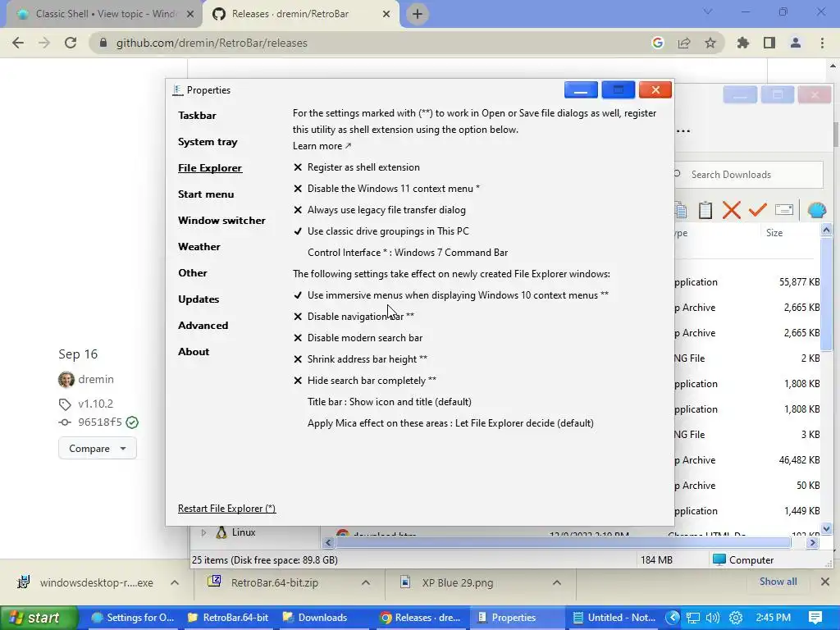
Task: Expand the Linux tree item
Action: (x=203, y=532)
